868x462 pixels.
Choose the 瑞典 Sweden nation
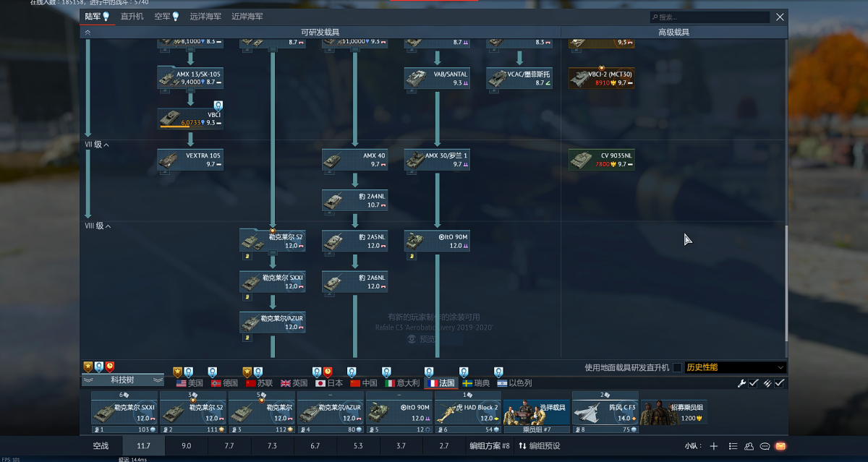click(x=476, y=383)
